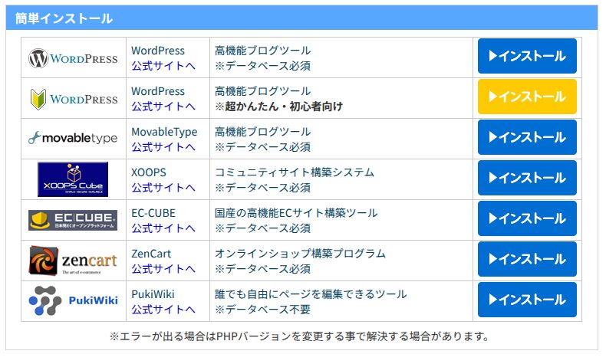
Task: Install MovableType blog tool
Action: [527, 137]
